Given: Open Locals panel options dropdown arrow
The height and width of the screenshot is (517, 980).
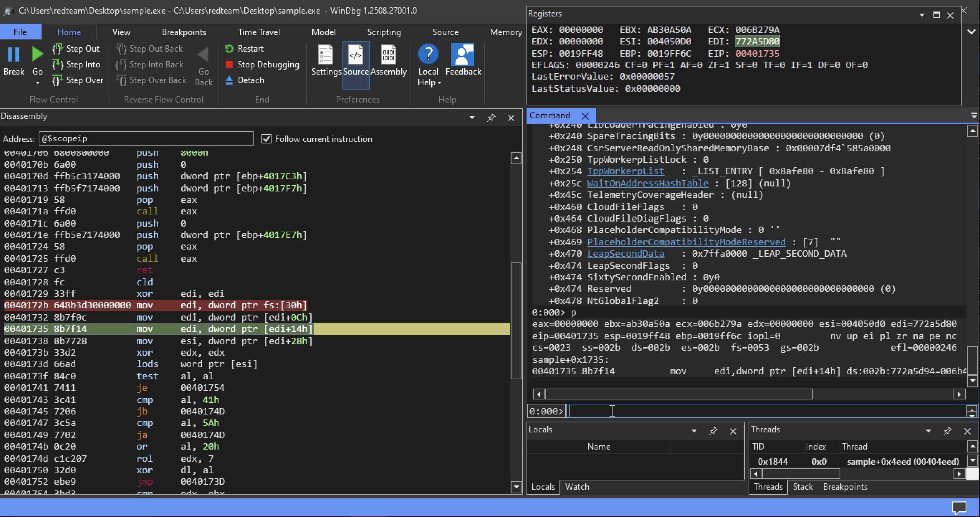Looking at the screenshot, I should point(694,431).
